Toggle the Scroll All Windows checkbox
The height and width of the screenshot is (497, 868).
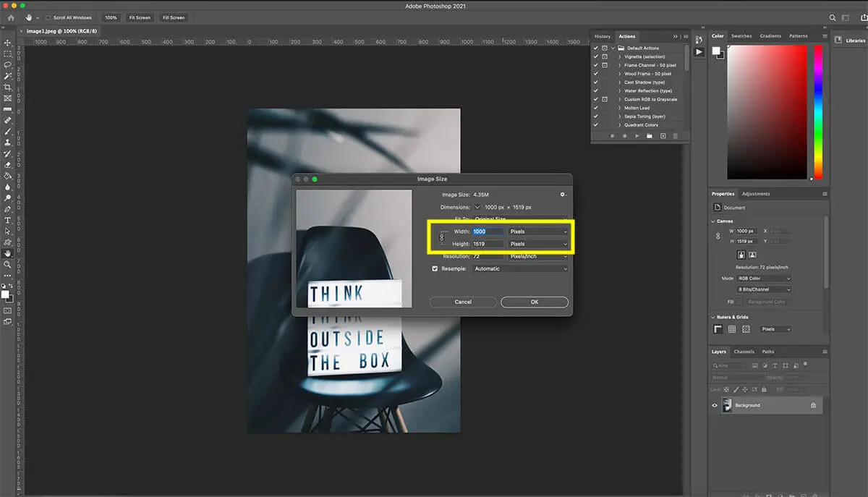coord(48,17)
